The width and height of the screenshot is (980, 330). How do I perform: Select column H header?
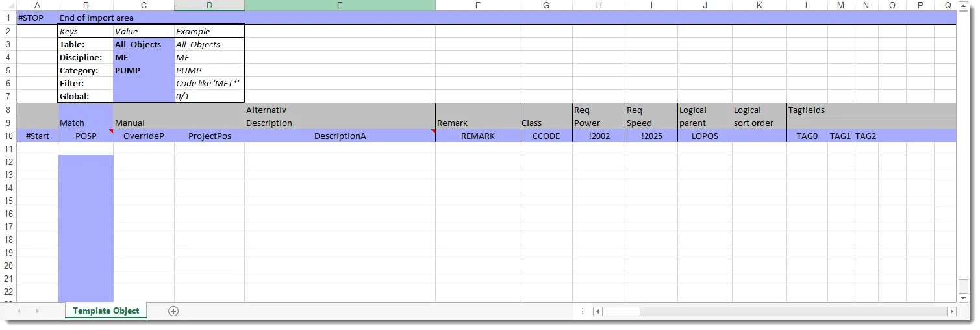click(599, 5)
